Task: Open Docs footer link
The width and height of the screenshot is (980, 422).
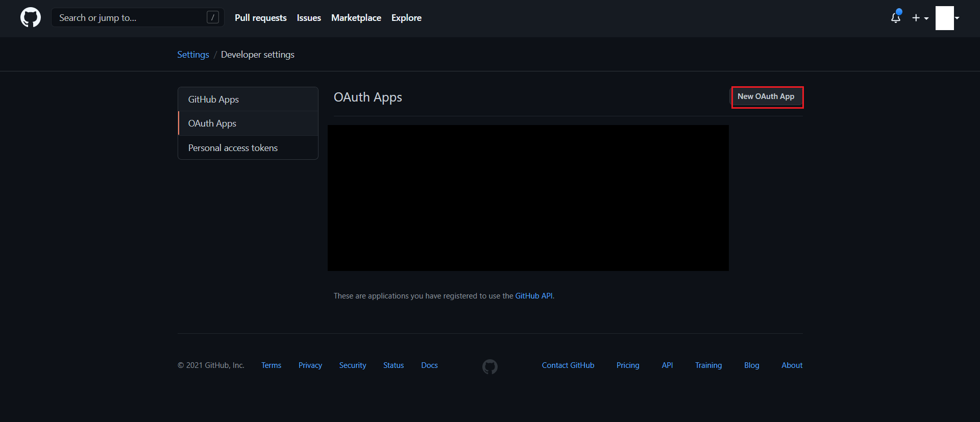Action: click(x=430, y=365)
